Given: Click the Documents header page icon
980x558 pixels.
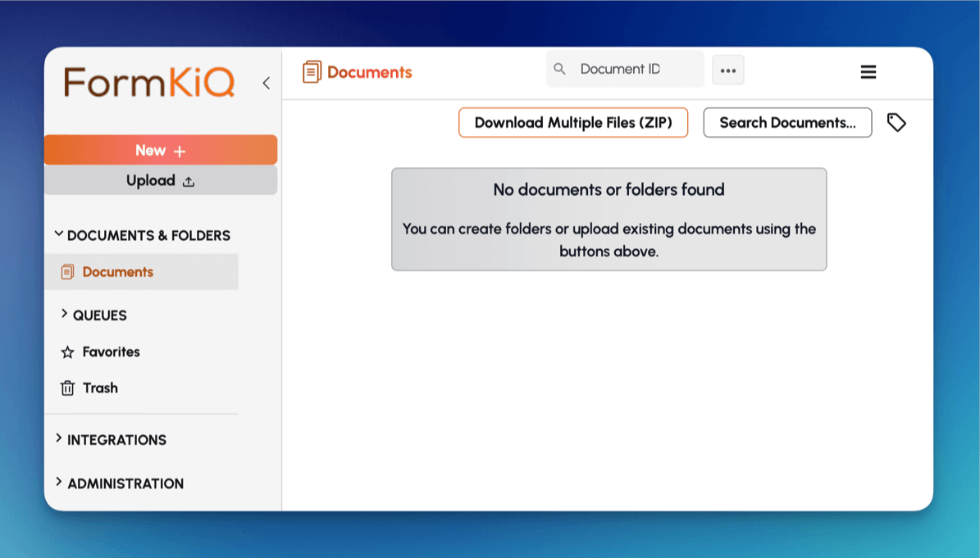Looking at the screenshot, I should [312, 72].
